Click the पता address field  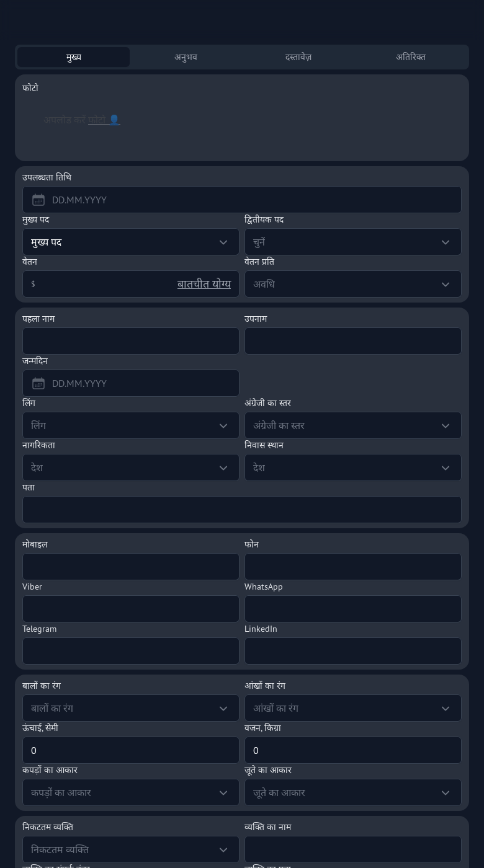click(x=242, y=510)
